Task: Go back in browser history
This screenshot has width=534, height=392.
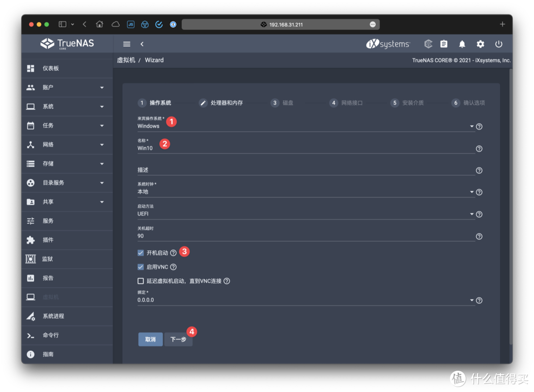Action: click(x=85, y=24)
